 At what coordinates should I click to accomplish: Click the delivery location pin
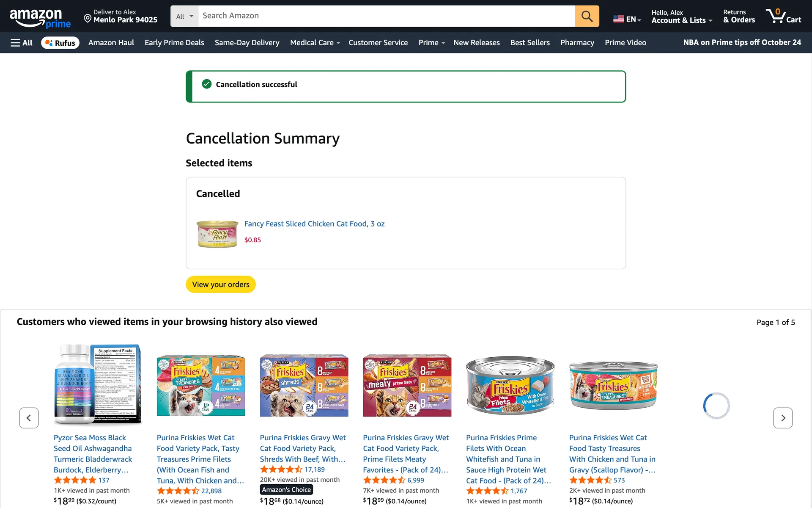pyautogui.click(x=88, y=18)
